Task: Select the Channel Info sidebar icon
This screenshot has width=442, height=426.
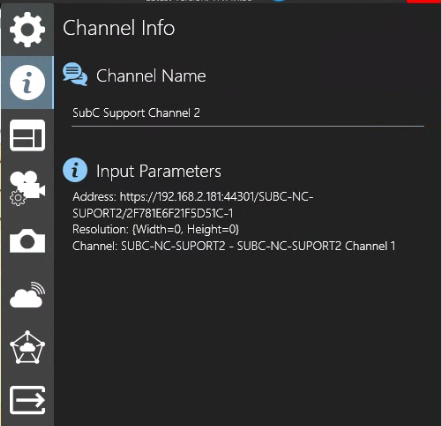Action: point(27,82)
